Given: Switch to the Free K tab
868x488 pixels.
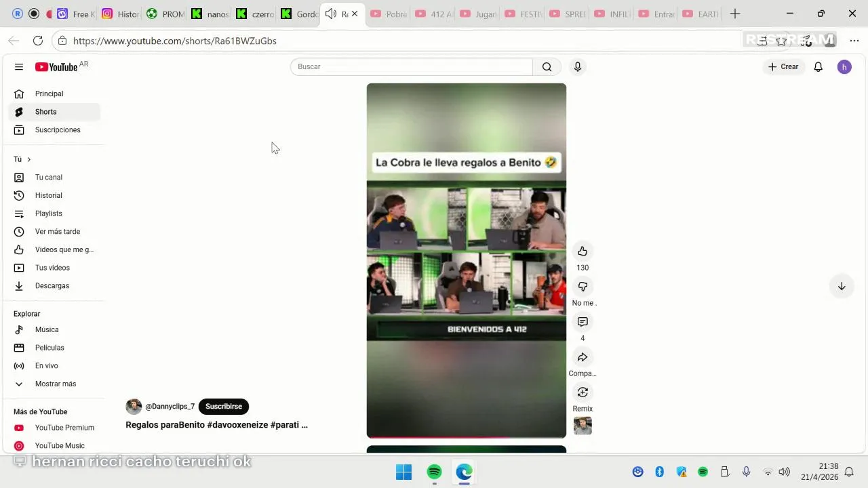Looking at the screenshot, I should [76, 14].
